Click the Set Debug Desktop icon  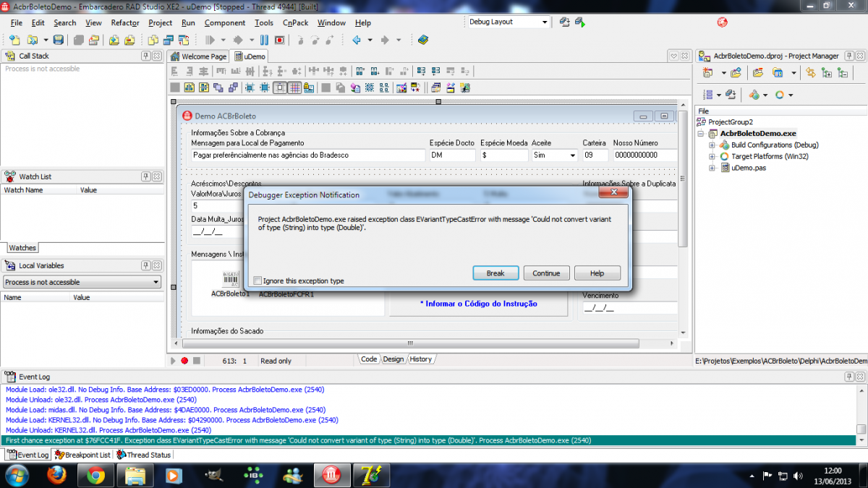click(579, 22)
